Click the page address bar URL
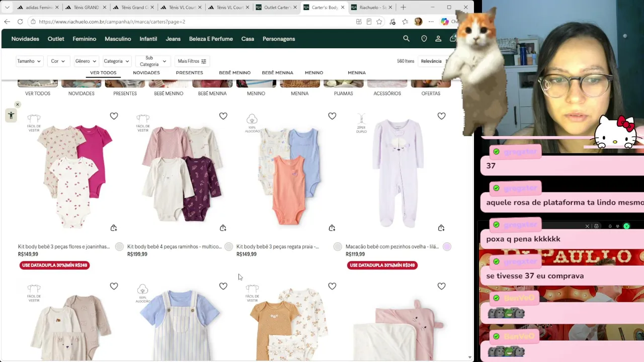 point(112,22)
